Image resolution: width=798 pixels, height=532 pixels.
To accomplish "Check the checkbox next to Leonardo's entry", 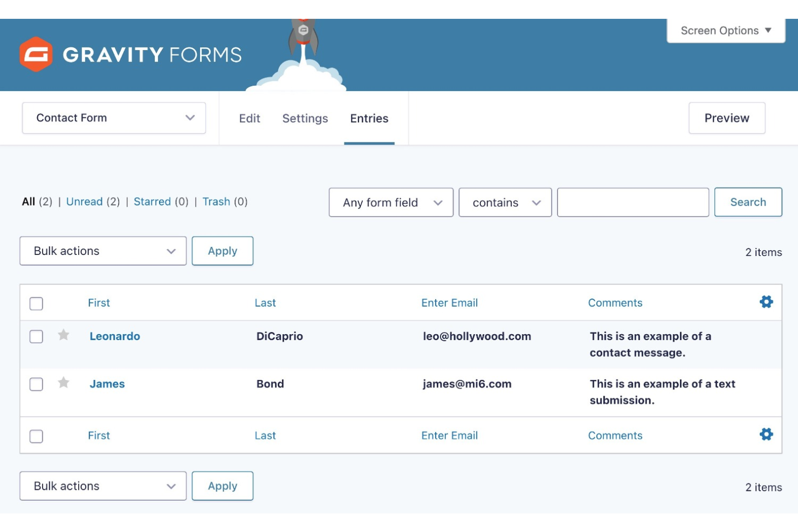I will coord(36,336).
